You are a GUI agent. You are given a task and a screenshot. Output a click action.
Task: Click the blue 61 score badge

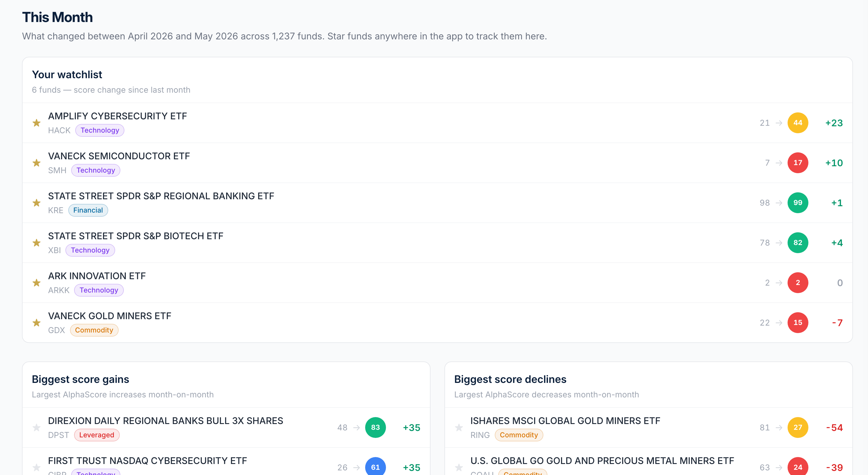(375, 467)
